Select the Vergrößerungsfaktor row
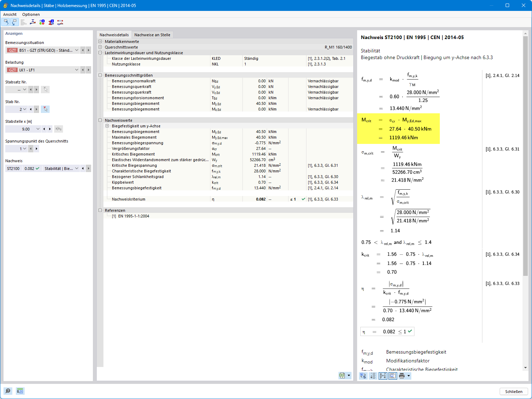 pos(228,148)
